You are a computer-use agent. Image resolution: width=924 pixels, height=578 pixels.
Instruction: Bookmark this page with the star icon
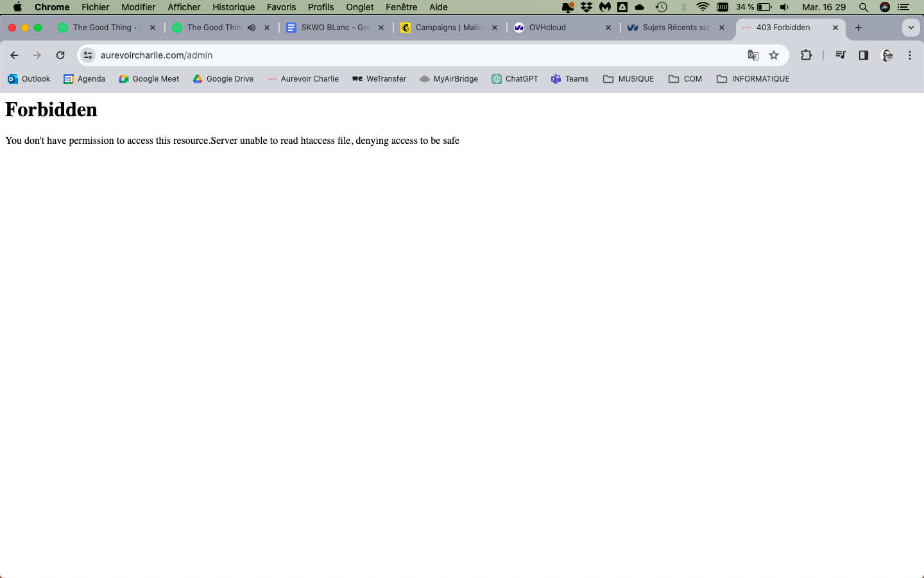tap(774, 55)
